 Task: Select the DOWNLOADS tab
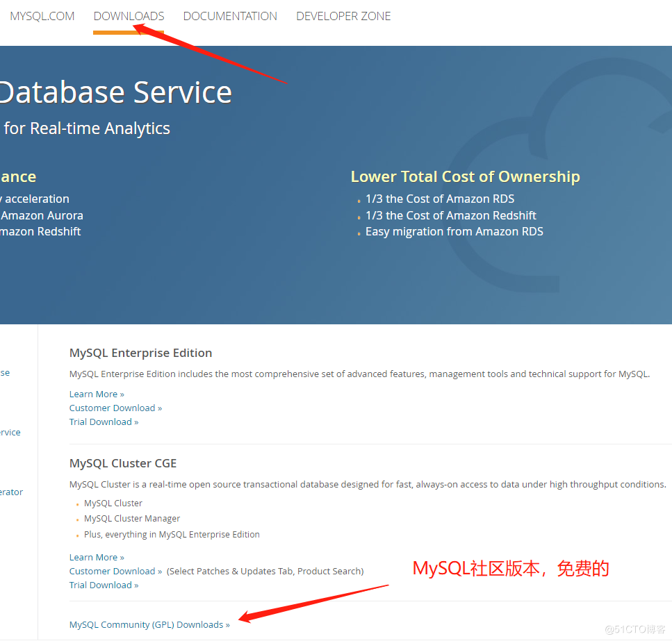tap(129, 16)
